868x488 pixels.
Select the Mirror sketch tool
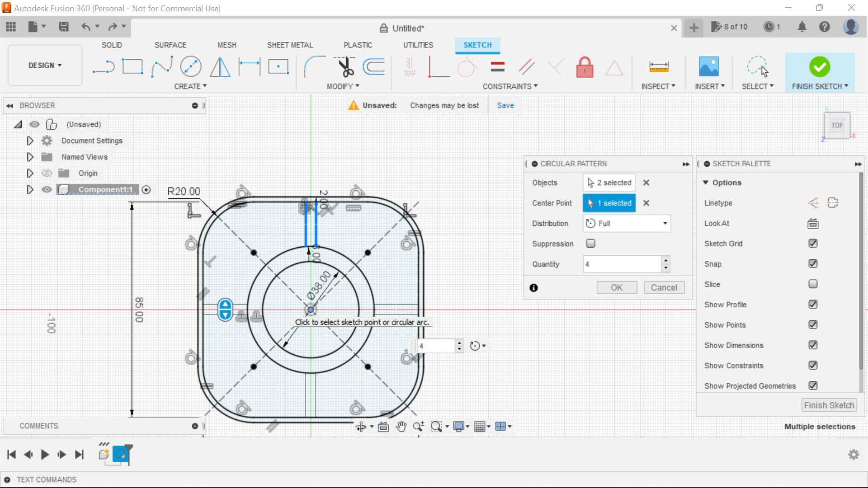[x=220, y=67]
